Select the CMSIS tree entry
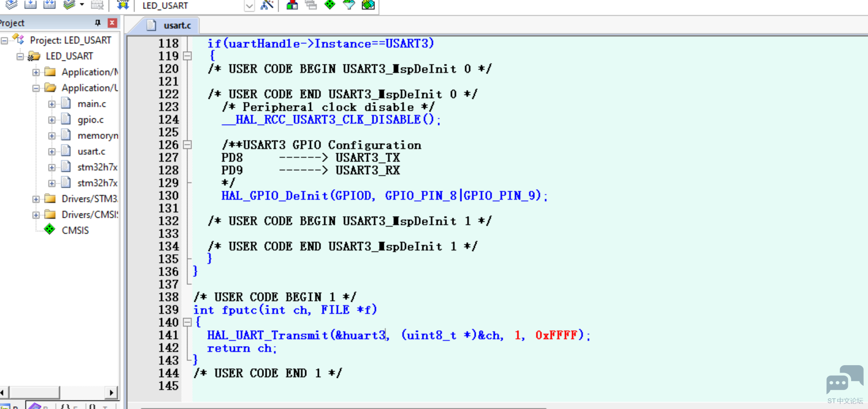 point(75,230)
